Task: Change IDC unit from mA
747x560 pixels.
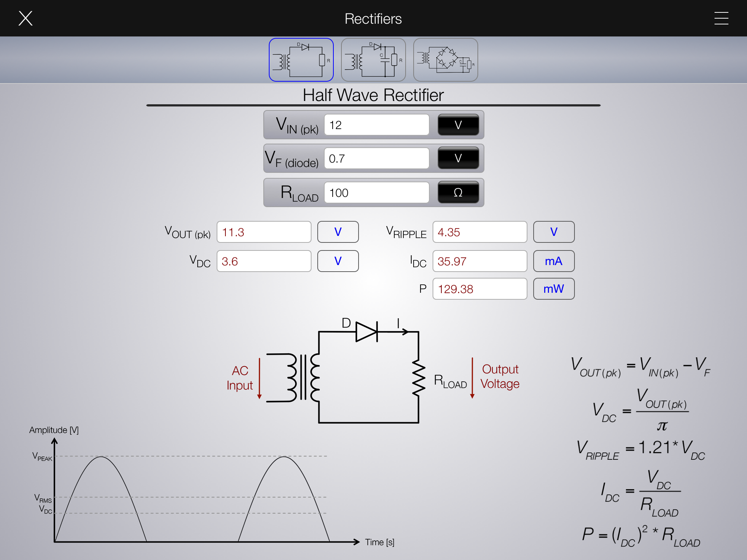Action: (554, 261)
